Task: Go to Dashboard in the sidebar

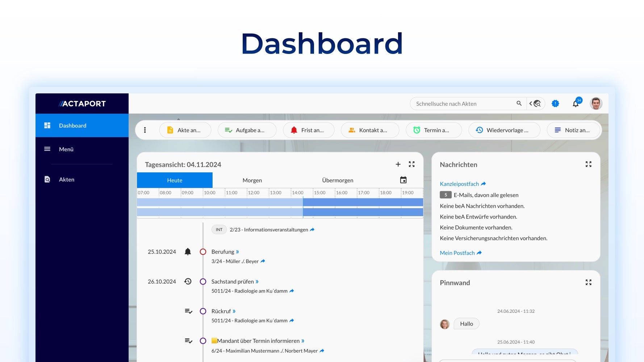Action: click(82, 125)
